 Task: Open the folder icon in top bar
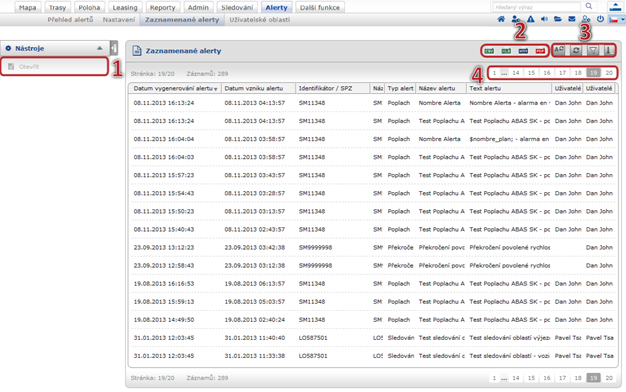558,19
